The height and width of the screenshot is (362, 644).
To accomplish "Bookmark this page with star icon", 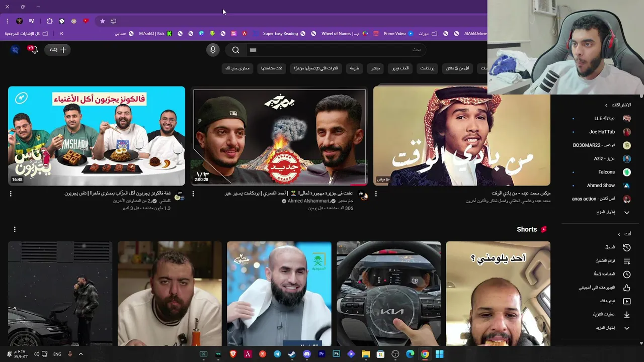I will point(103,21).
